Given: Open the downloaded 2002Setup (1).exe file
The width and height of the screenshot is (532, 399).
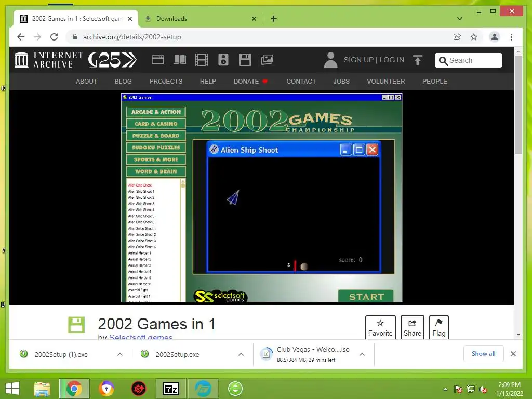Looking at the screenshot, I should pyautogui.click(x=61, y=354).
